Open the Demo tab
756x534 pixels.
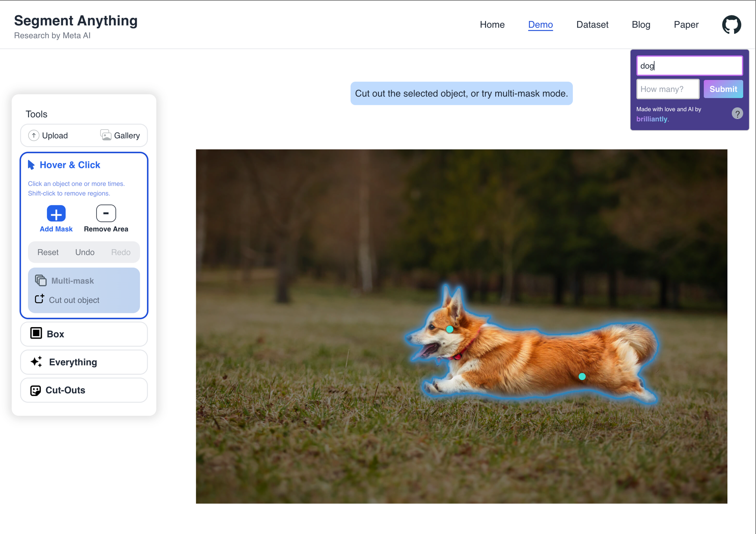[540, 24]
